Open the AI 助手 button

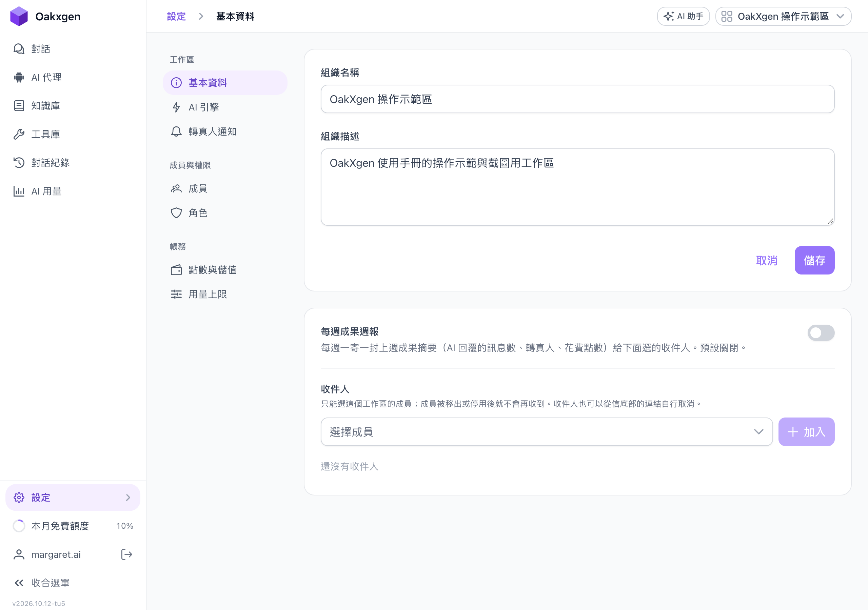pos(683,16)
